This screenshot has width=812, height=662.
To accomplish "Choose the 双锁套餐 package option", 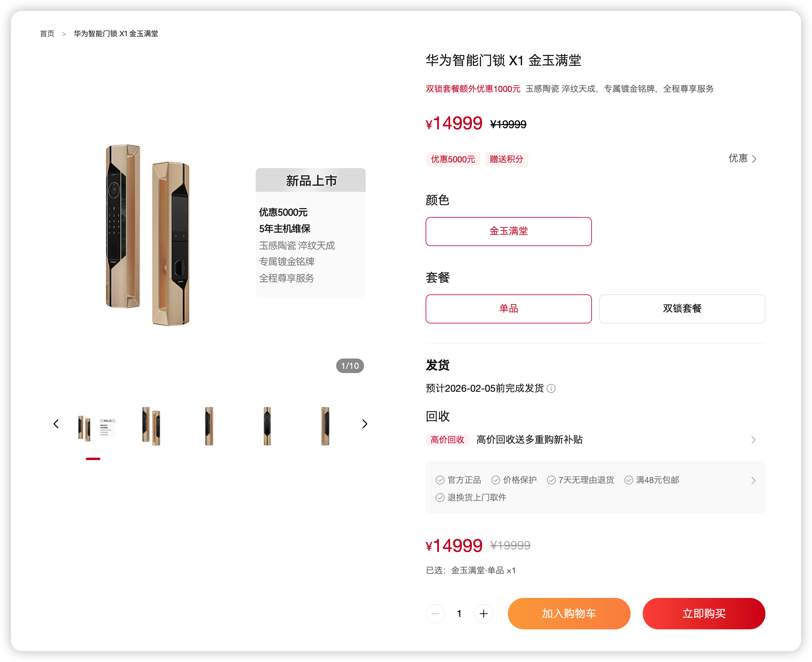I will click(682, 309).
